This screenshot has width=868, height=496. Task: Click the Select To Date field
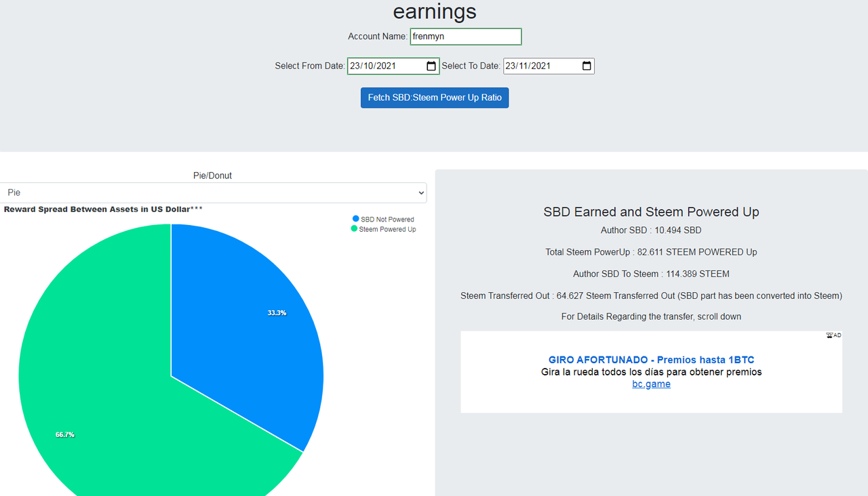point(549,66)
